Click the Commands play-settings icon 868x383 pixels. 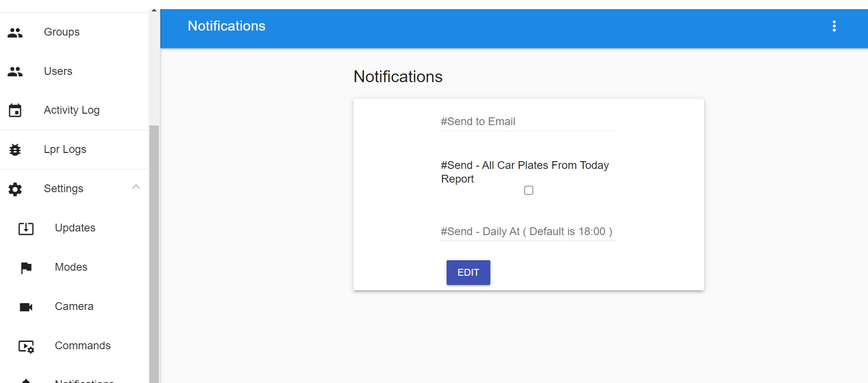pyautogui.click(x=26, y=346)
